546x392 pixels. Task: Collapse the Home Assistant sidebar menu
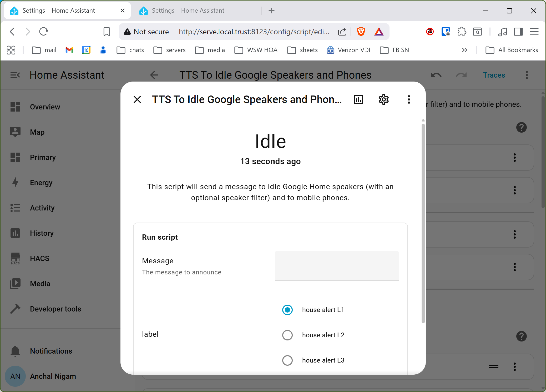(15, 75)
